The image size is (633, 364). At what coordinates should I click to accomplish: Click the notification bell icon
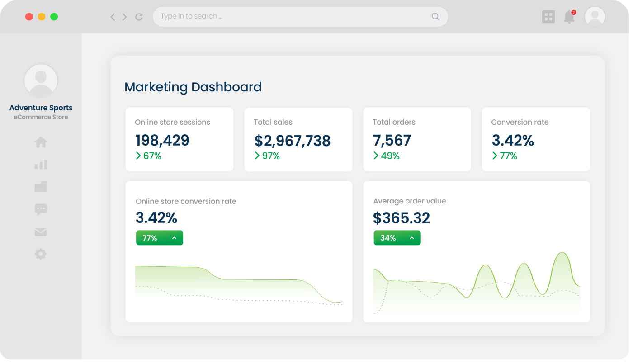(x=569, y=17)
